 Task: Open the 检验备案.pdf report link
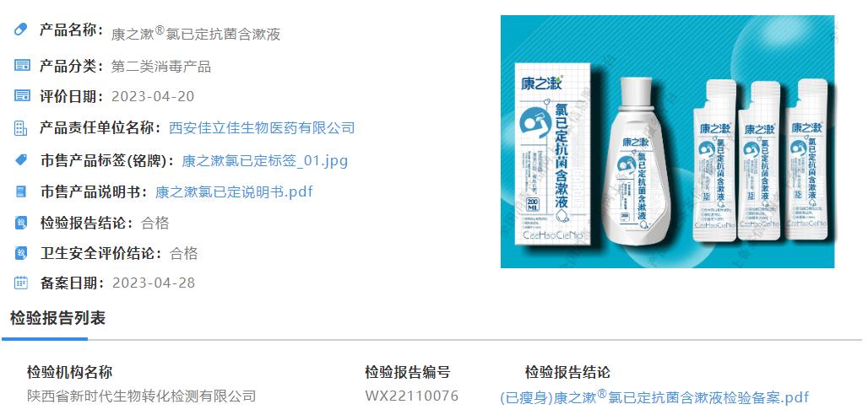[654, 396]
